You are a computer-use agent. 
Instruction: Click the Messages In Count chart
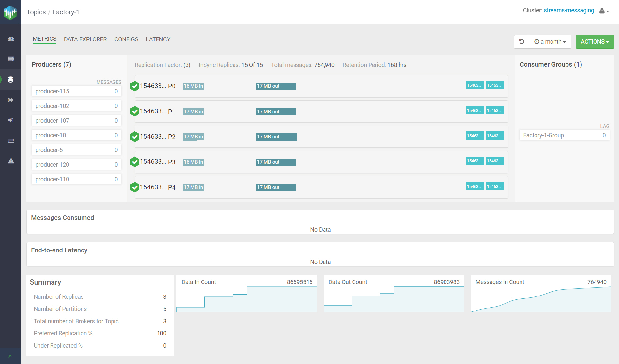pos(541,294)
